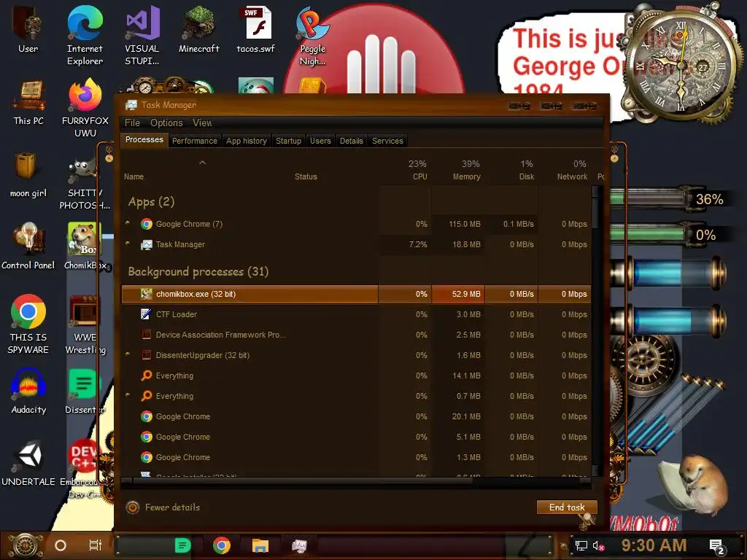This screenshot has height=560, width=747.
Task: Click the 0% green gauge bar widget
Action: (650, 235)
